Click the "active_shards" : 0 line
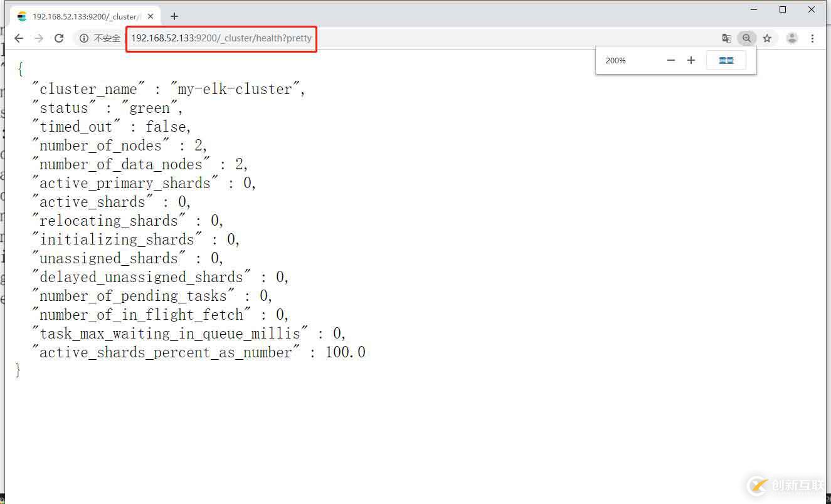 point(112,202)
